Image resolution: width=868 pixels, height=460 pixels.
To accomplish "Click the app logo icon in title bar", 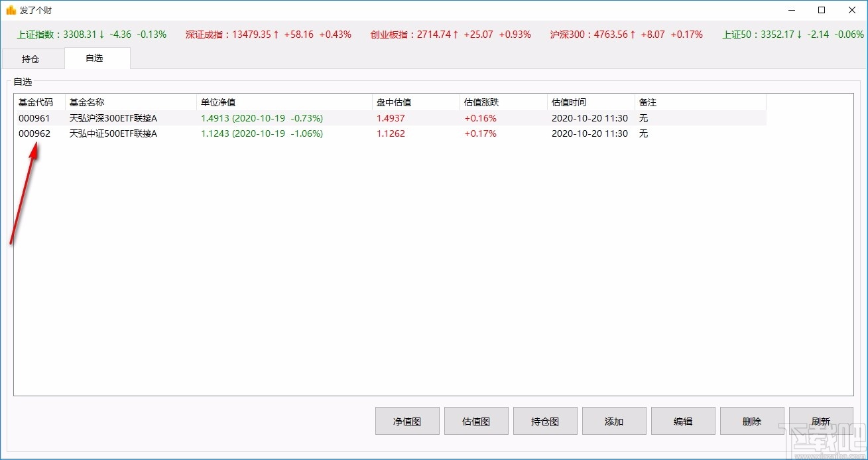I will 11,10.
